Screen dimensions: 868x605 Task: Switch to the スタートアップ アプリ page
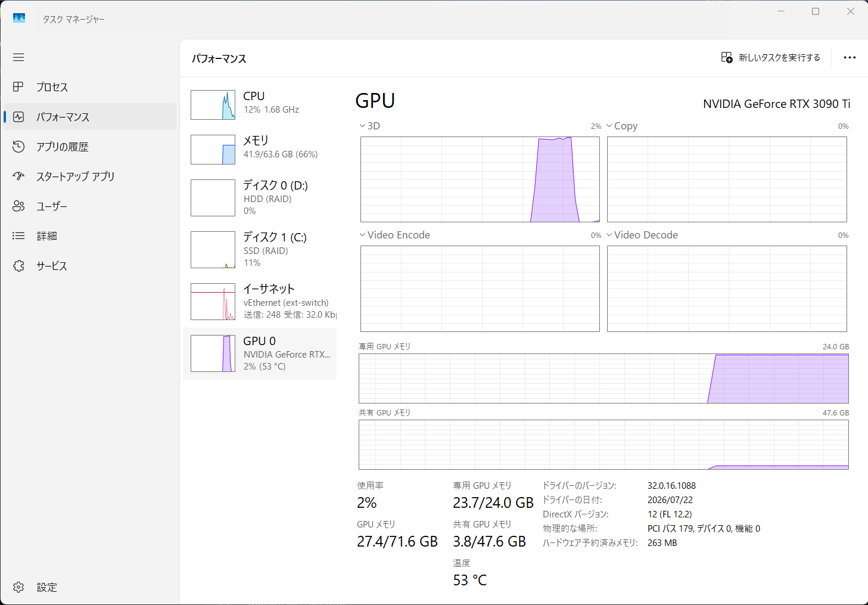[x=90, y=176]
